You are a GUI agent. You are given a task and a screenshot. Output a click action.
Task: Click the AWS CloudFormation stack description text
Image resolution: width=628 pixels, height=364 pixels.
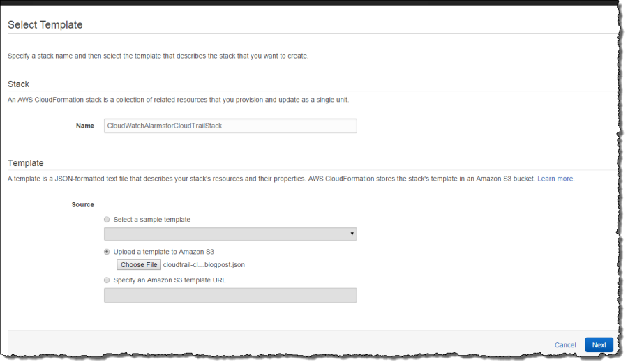tap(178, 100)
